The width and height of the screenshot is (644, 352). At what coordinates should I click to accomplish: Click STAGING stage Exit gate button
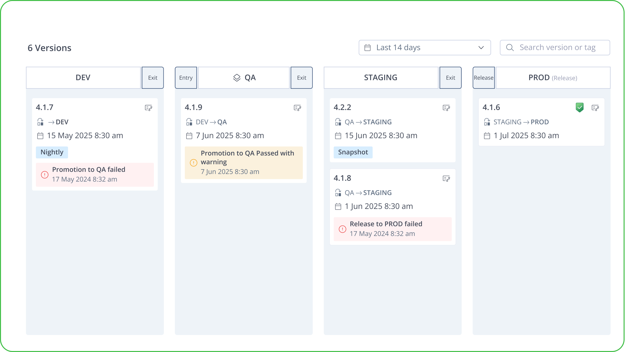[450, 78]
